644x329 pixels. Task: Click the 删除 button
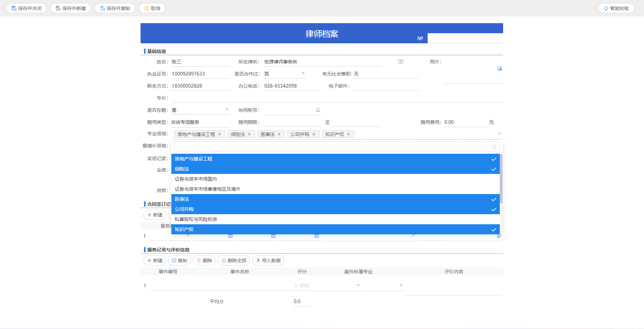(204, 261)
